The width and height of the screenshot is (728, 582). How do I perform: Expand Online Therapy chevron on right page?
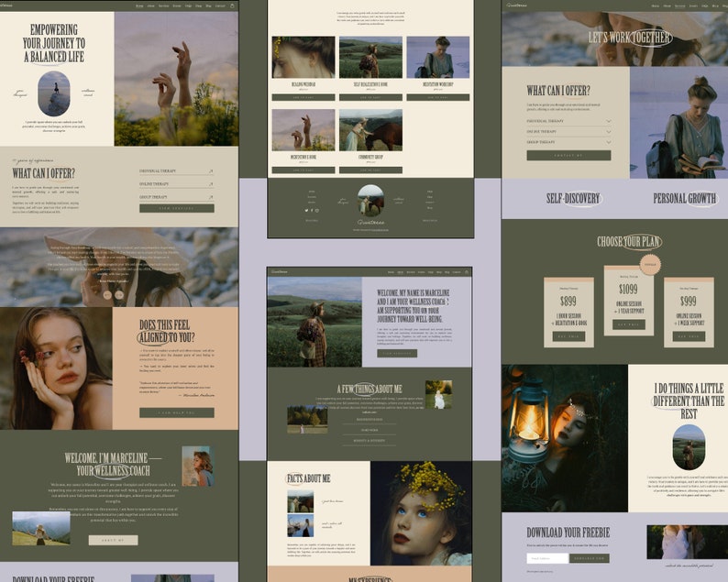click(x=608, y=132)
